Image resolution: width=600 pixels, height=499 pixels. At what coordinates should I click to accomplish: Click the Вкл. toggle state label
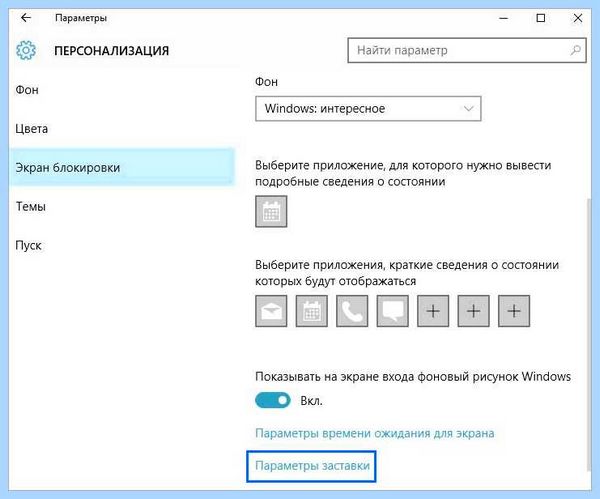(311, 401)
